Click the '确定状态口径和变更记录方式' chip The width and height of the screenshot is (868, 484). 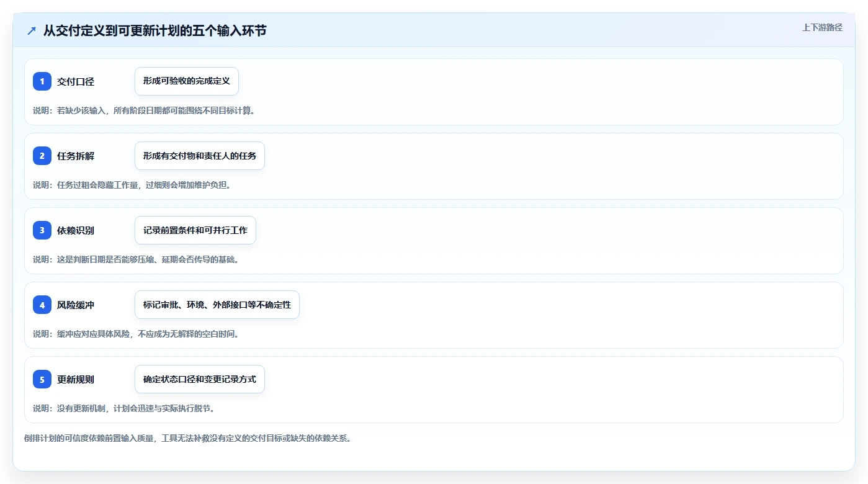(x=200, y=379)
